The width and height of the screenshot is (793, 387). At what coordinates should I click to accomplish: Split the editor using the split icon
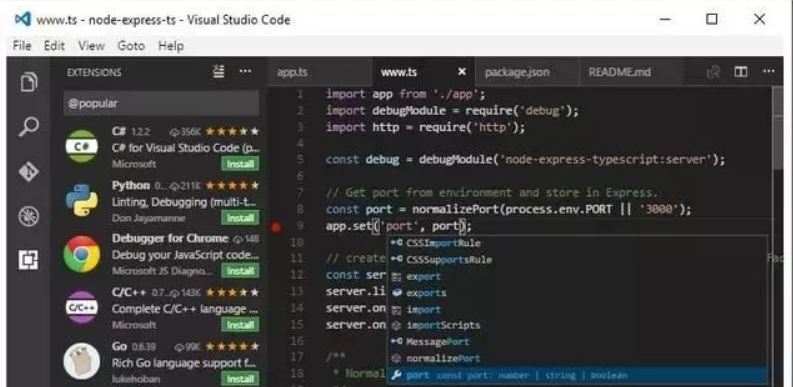tap(741, 72)
